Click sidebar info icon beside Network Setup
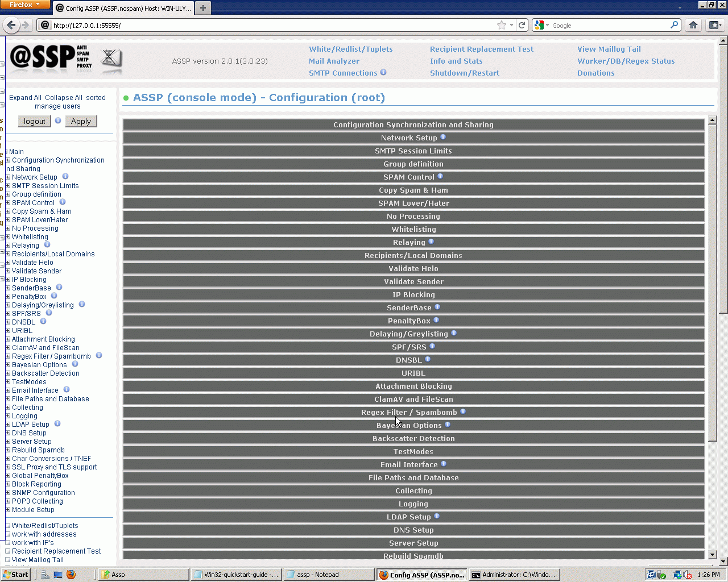Viewport: 728px width, 582px height. click(x=65, y=176)
